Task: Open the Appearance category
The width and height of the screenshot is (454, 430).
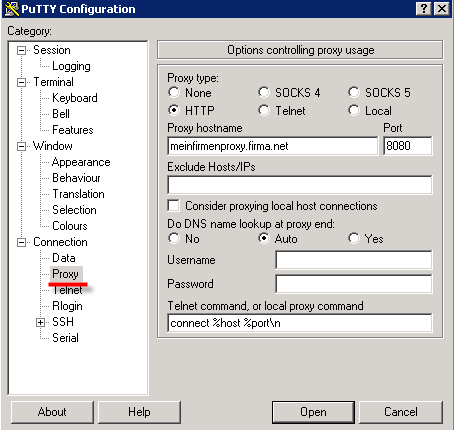Action: (x=81, y=162)
